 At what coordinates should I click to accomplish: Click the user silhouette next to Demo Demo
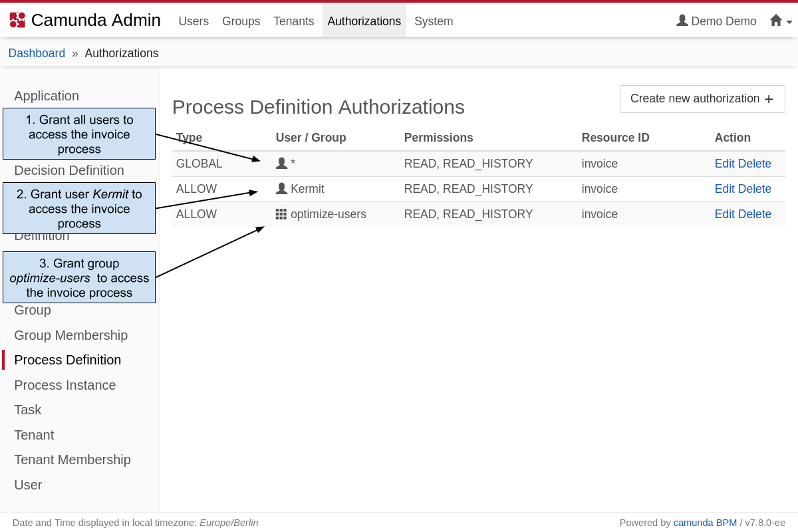point(682,21)
